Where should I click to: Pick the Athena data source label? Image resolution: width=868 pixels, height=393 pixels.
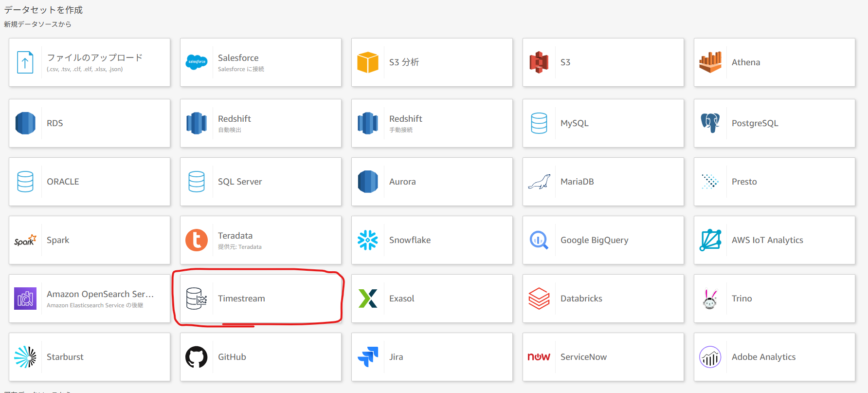[746, 62]
